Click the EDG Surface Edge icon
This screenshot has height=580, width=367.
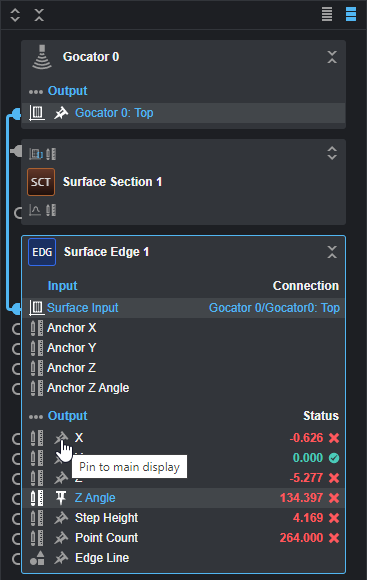click(x=42, y=252)
